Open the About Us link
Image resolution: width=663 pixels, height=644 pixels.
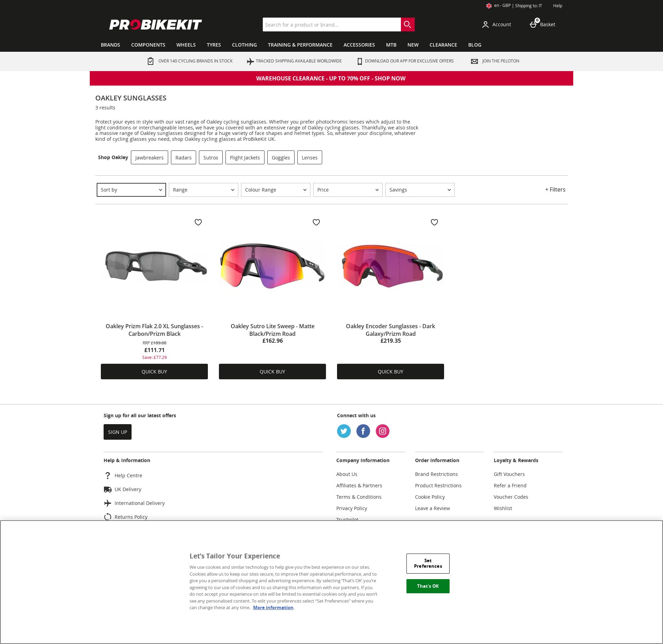pos(347,474)
